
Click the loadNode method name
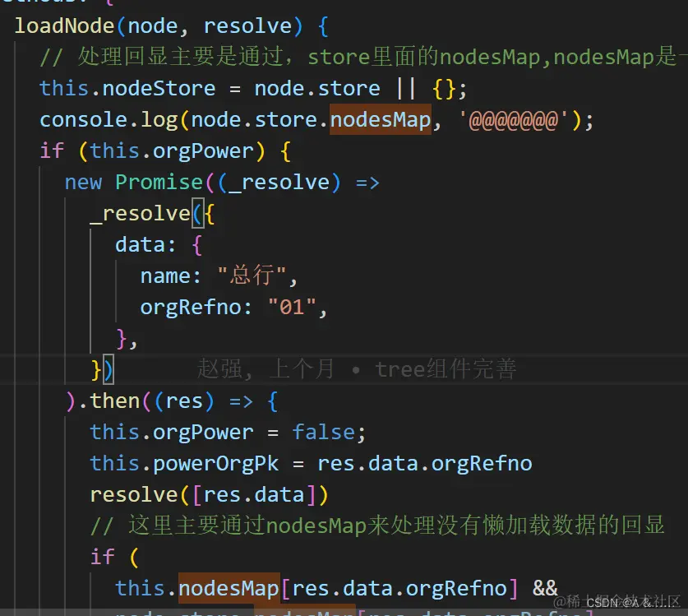(64, 25)
